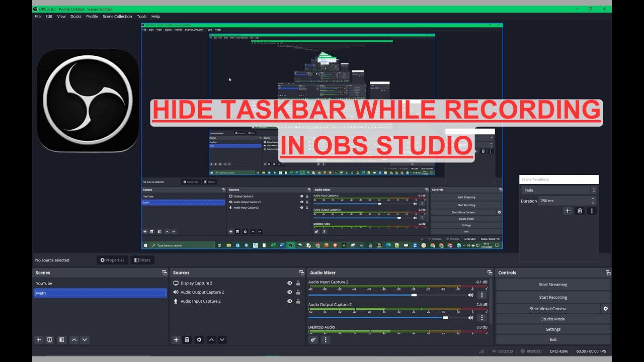Add a transition in Scene Transitions dock
Viewport: 644px width, 362px height.
coord(568,211)
